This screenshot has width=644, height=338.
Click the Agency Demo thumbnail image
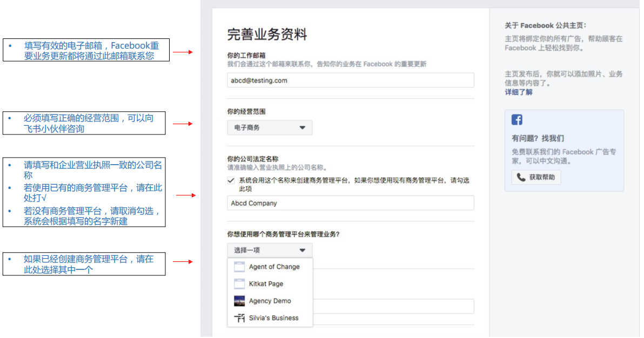click(x=239, y=301)
